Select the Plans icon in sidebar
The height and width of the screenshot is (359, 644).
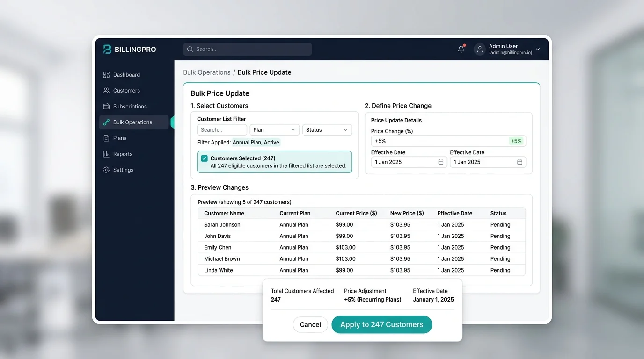[x=107, y=138]
